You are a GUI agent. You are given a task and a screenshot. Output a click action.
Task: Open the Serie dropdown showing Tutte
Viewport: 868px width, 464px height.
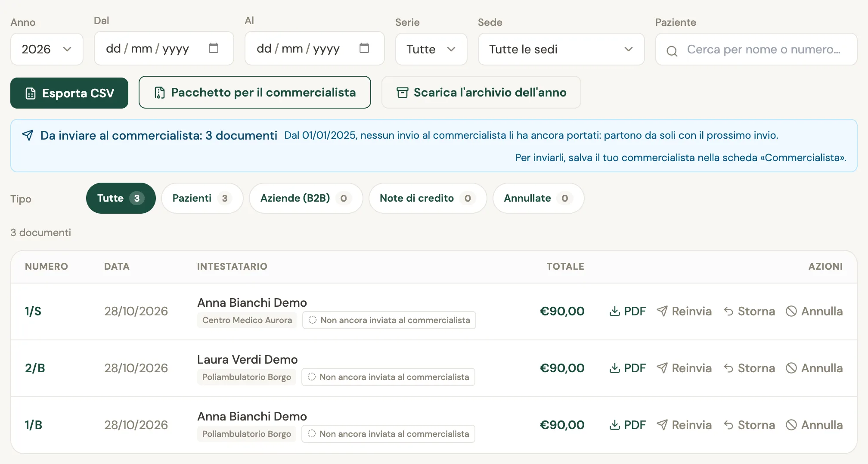coord(431,49)
